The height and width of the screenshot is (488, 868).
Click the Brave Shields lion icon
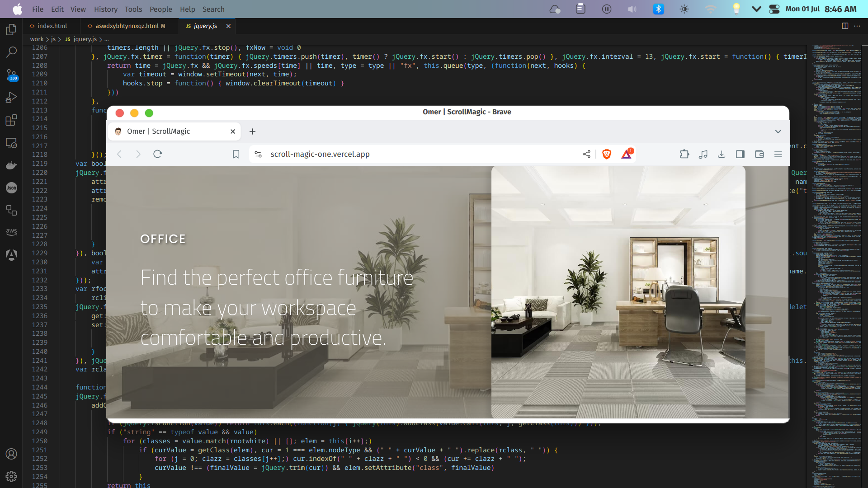click(x=607, y=155)
